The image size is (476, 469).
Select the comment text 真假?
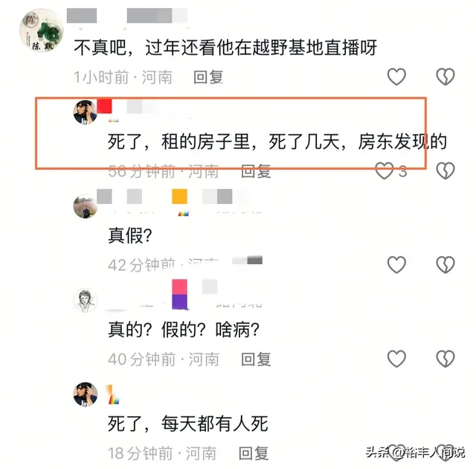click(130, 236)
